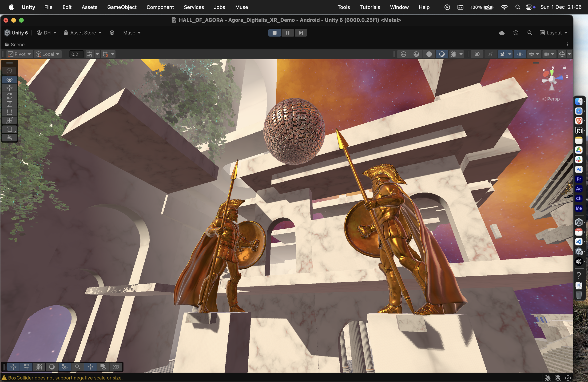This screenshot has width=588, height=382.
Task: Click the grid snap value field 0.2
Action: 76,54
